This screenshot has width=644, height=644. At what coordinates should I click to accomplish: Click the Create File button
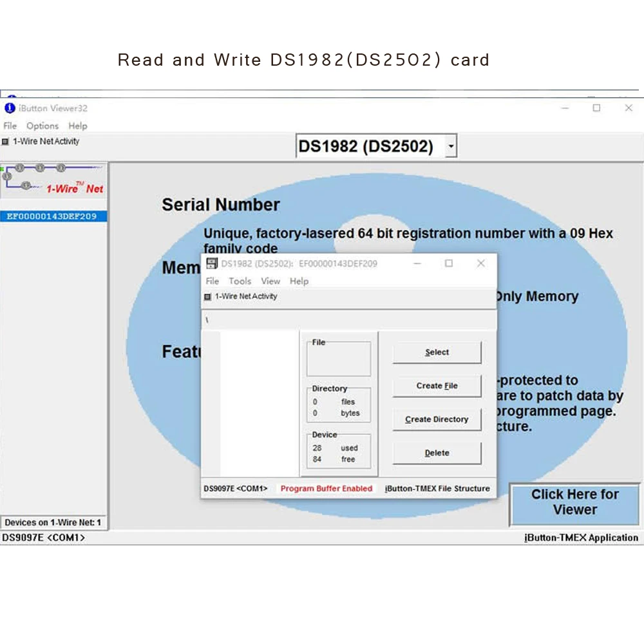[437, 386]
